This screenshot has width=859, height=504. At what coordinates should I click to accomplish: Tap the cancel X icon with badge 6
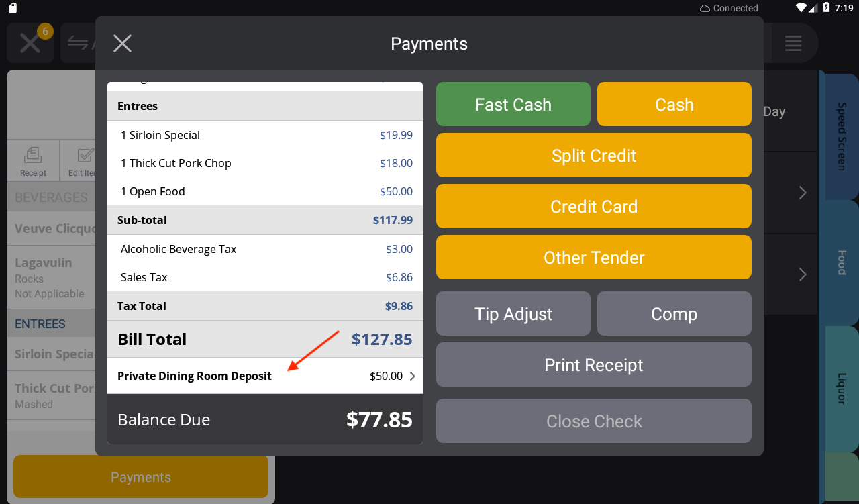(30, 43)
